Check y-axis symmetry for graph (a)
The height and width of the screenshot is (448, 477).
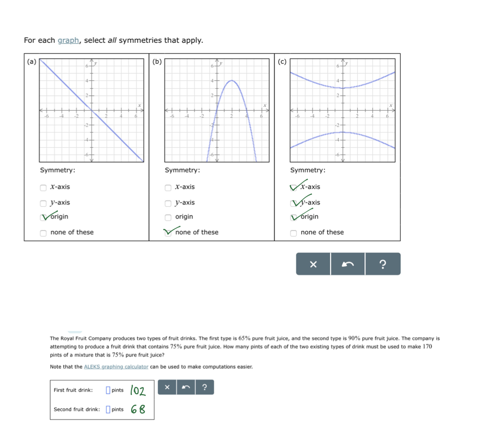point(43,203)
